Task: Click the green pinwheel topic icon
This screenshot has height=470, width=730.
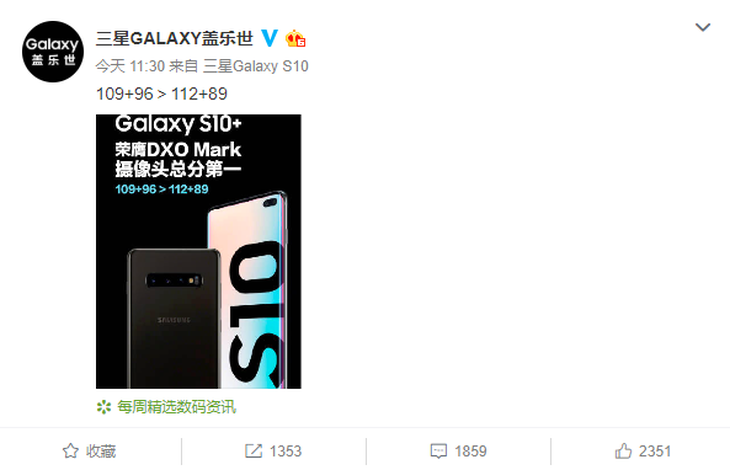Action: tap(103, 407)
